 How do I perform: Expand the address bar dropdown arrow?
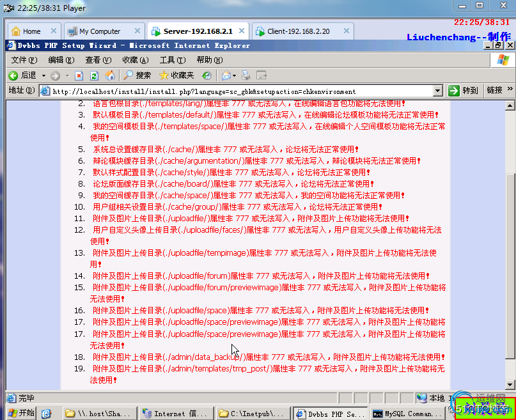tap(438, 91)
